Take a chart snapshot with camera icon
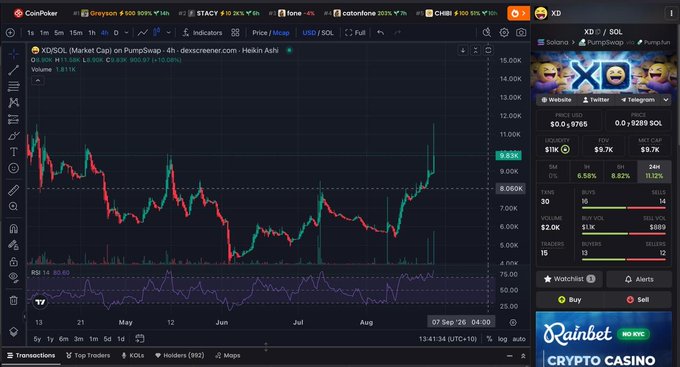680x367 pixels. (521, 33)
